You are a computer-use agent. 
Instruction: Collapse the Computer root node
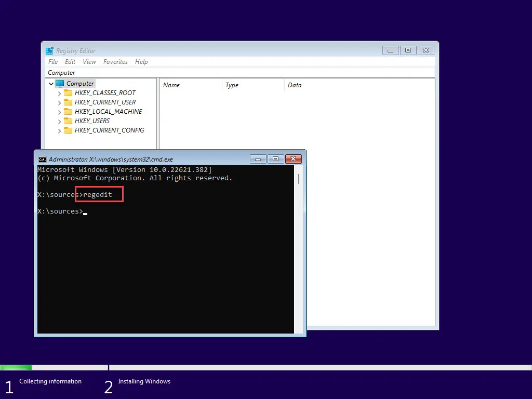(x=51, y=84)
